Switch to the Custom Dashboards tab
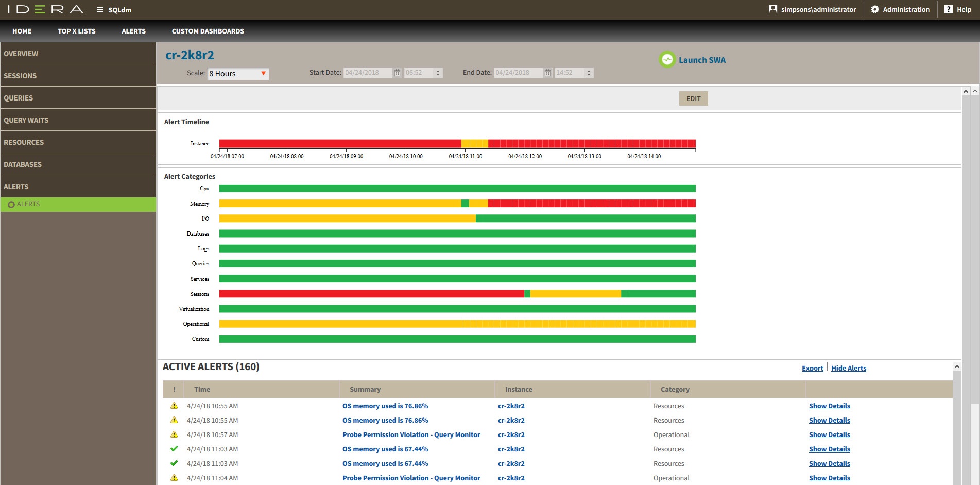Image resolution: width=980 pixels, height=485 pixels. tap(208, 31)
